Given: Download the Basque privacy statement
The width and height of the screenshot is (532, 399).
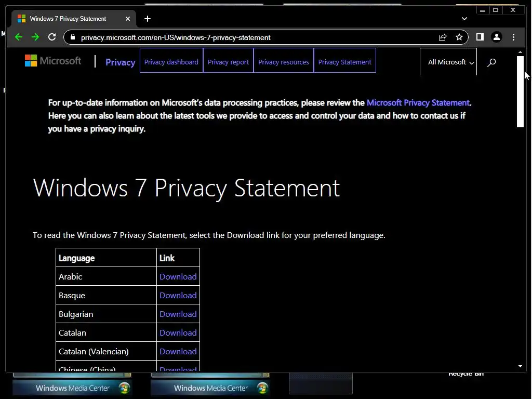Looking at the screenshot, I should point(178,295).
